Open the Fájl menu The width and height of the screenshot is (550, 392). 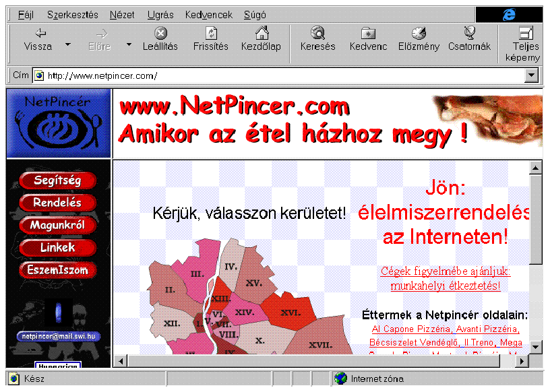click(x=26, y=15)
